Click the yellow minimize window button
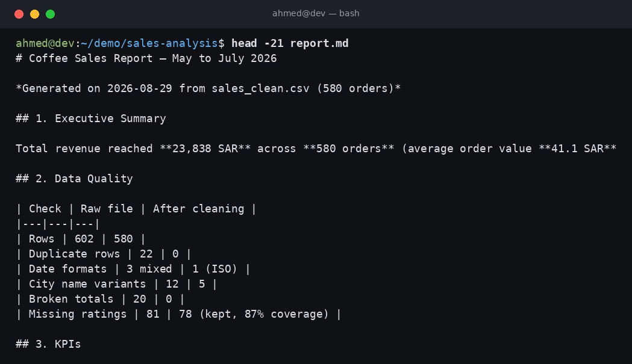 click(35, 14)
